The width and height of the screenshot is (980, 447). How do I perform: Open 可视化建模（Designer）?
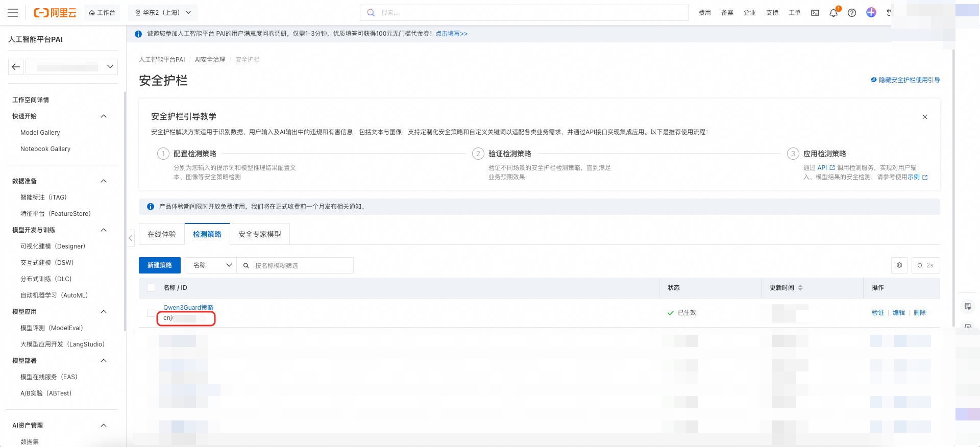coord(53,246)
